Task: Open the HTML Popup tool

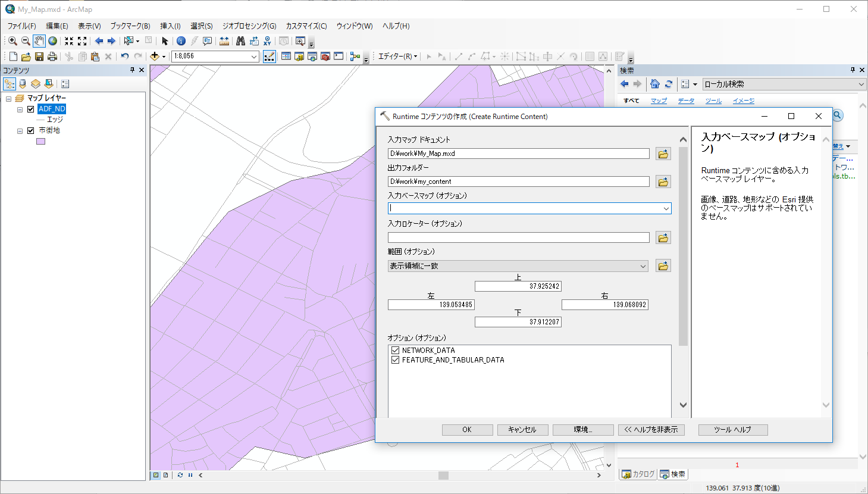Action: tap(207, 41)
